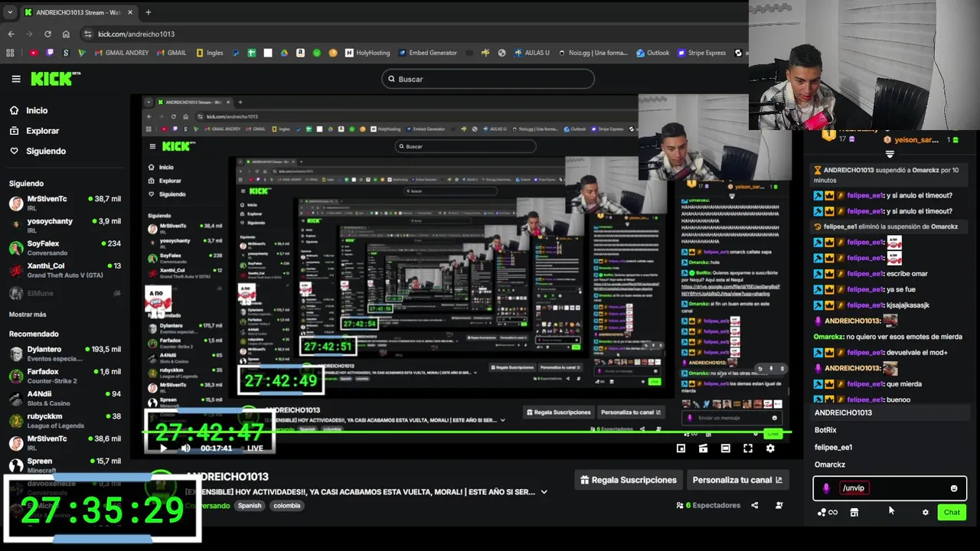Screen dimensions: 980x551
Task: Collapse the chat header arrow
Action: tap(890, 154)
